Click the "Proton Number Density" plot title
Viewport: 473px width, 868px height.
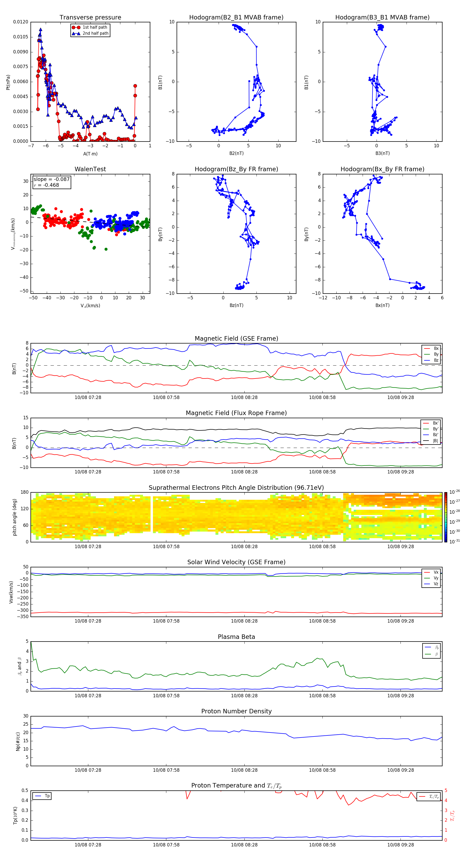[236, 711]
